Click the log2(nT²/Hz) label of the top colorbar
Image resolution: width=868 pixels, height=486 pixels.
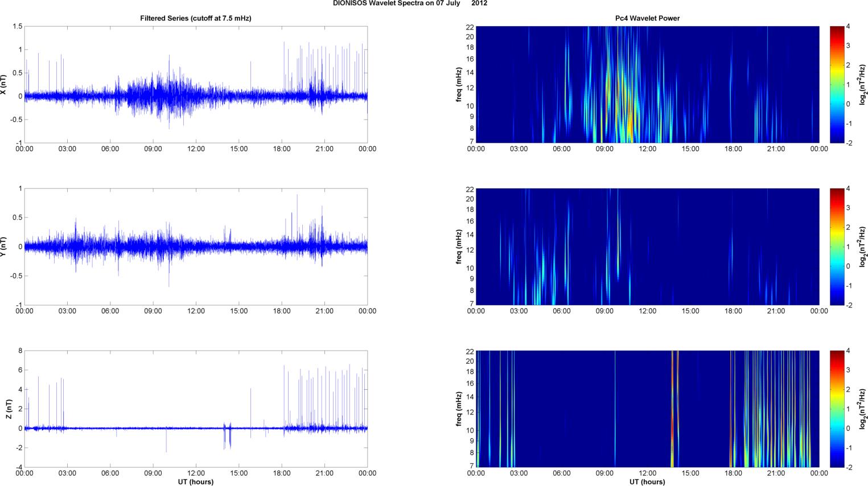pyautogui.click(x=863, y=85)
